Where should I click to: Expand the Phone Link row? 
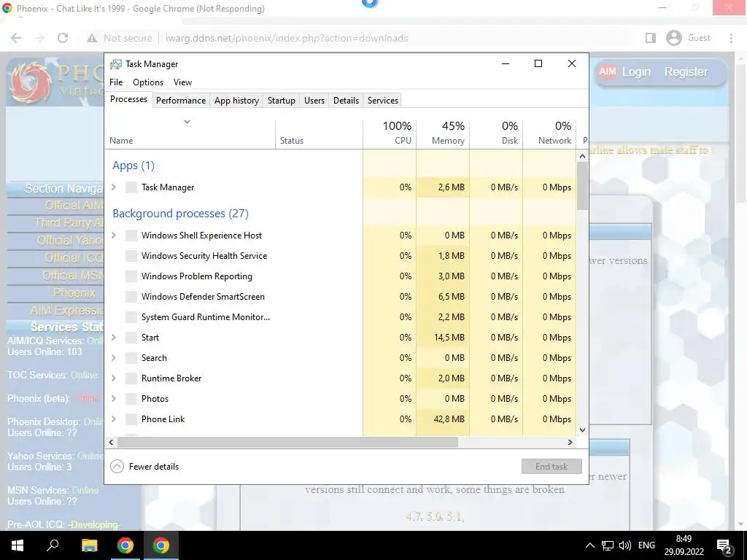(114, 419)
